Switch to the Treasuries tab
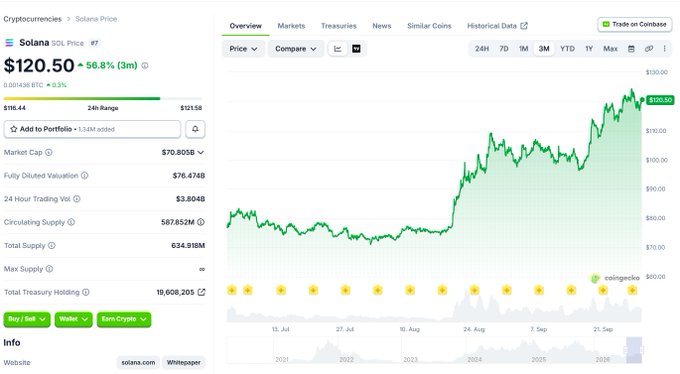Viewport: 680px width, 374px height. [339, 26]
